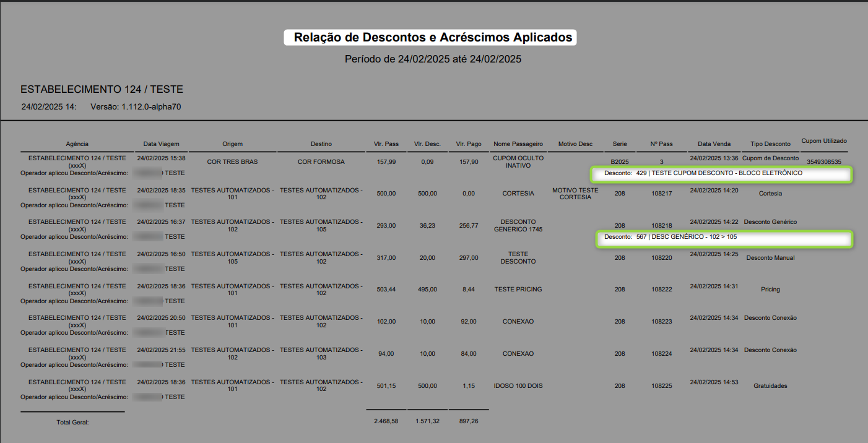This screenshot has height=443, width=868.
Task: Click the paid value '0,00'
Action: coord(469,194)
